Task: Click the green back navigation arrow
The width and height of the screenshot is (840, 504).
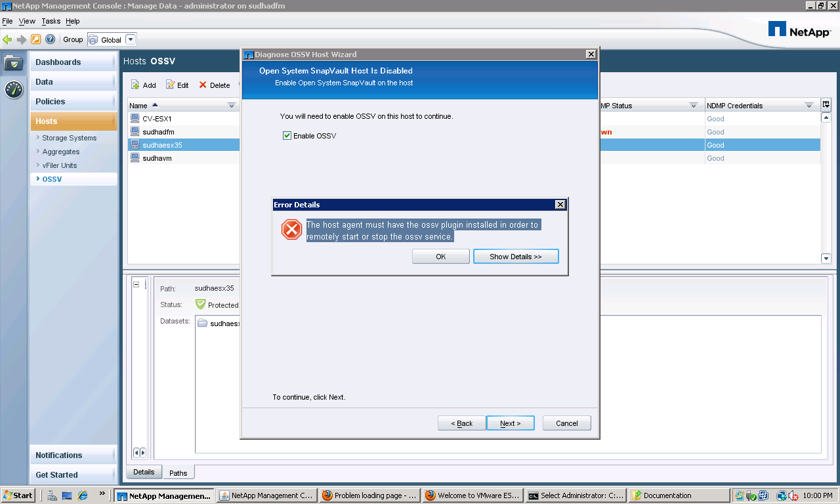Action: [7, 39]
